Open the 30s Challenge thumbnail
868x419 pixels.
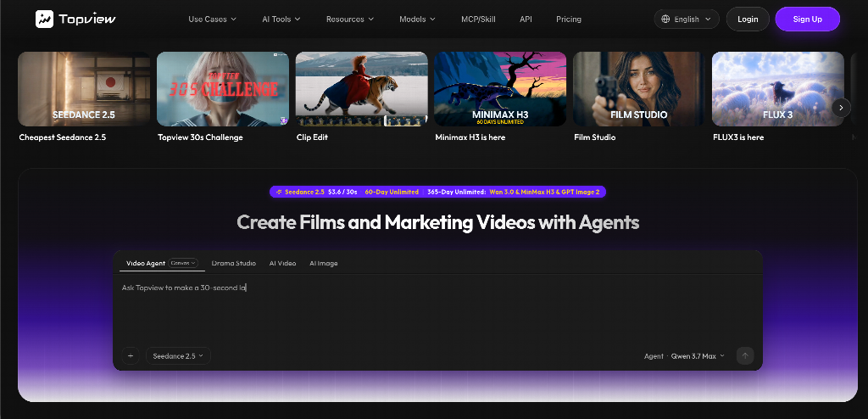[x=223, y=89]
